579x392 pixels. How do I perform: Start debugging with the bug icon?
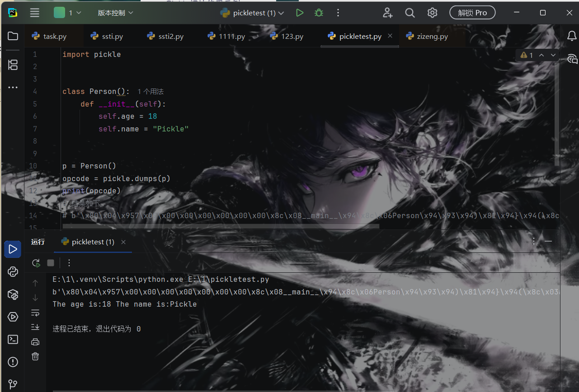click(319, 13)
